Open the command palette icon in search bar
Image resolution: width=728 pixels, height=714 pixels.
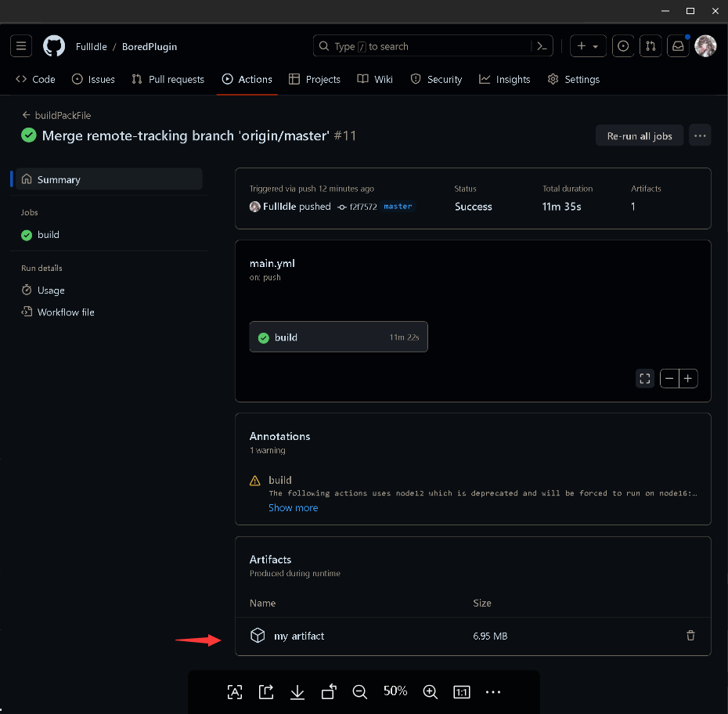pyautogui.click(x=542, y=46)
